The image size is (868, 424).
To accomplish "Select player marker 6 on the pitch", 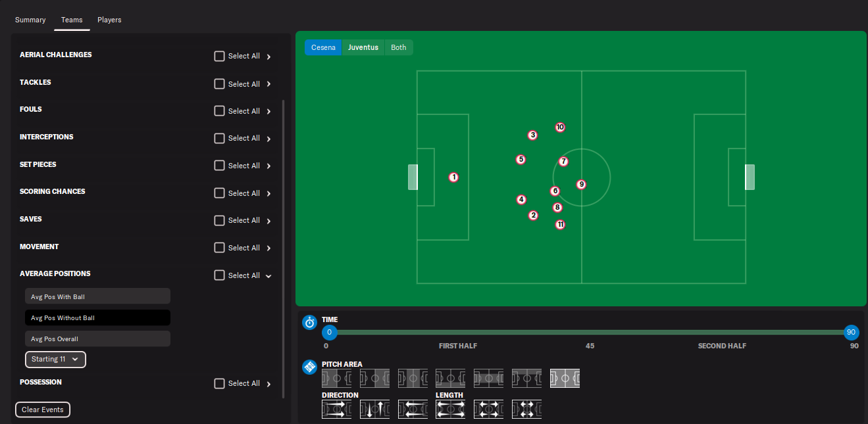I will pos(555,191).
